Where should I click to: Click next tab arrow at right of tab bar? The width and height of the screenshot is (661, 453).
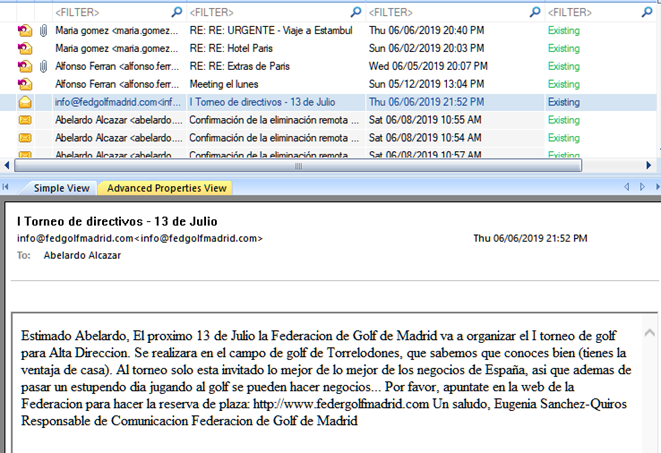[x=642, y=187]
